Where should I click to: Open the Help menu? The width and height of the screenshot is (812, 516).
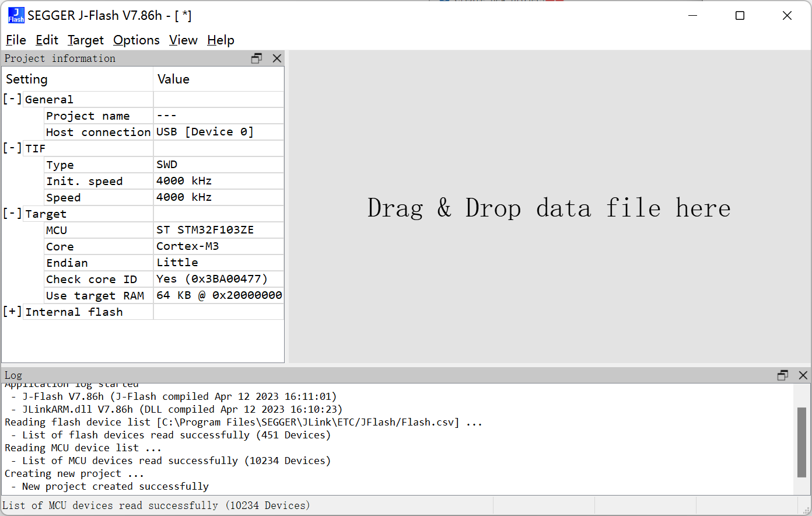[220, 40]
